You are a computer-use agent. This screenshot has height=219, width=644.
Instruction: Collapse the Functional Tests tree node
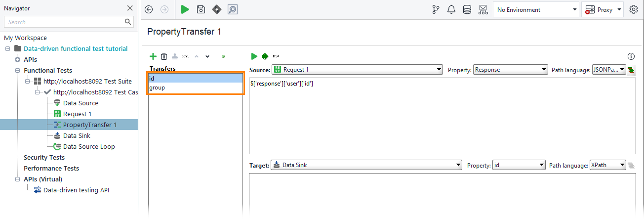point(18,71)
